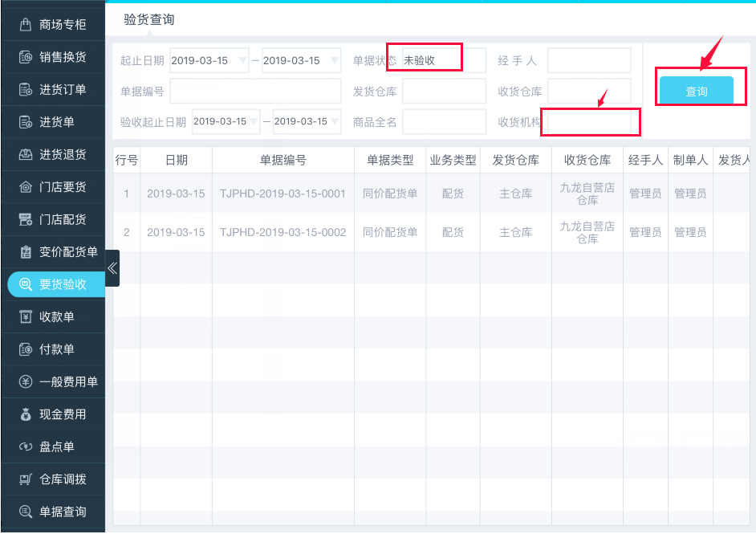Image resolution: width=756 pixels, height=534 pixels.
Task: Open the 起止日期 end date dropdown
Action: point(301,61)
